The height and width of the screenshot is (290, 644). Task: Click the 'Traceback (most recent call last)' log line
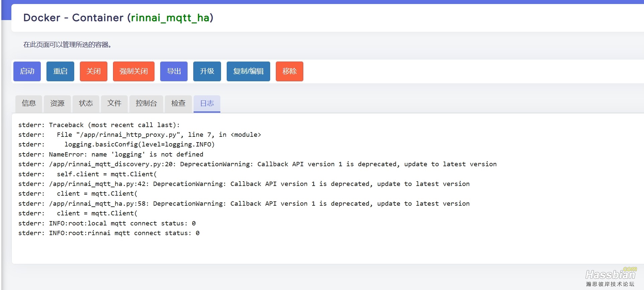(x=99, y=125)
